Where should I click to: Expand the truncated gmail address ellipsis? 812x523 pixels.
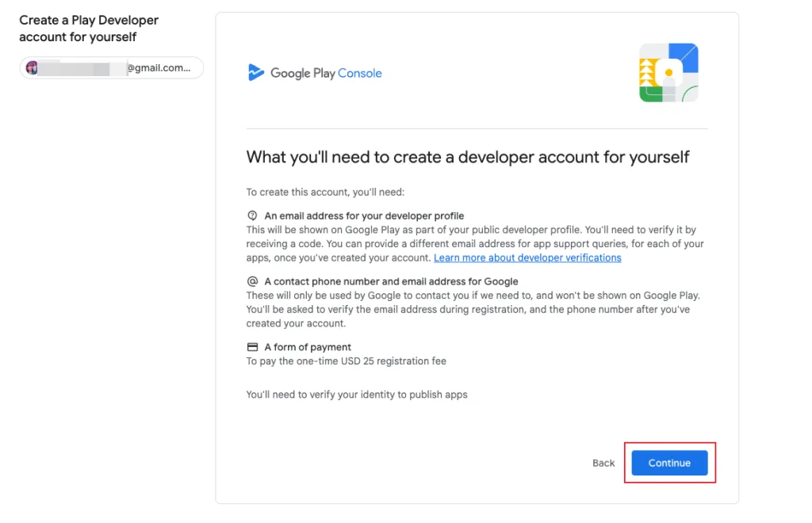click(189, 67)
